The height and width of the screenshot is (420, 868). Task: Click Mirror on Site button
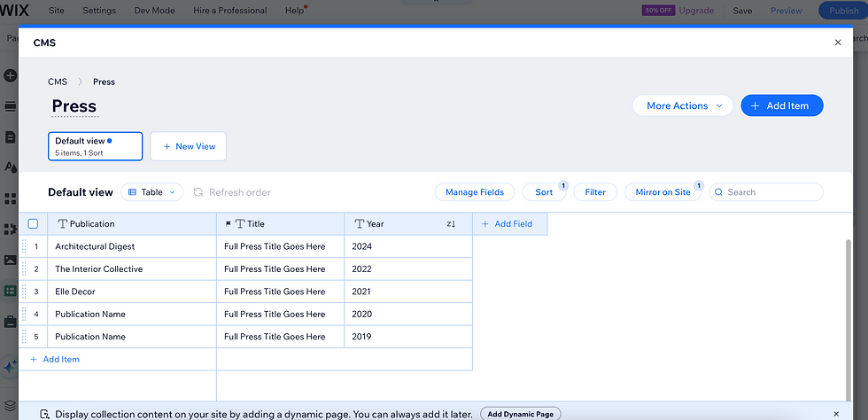click(x=663, y=192)
